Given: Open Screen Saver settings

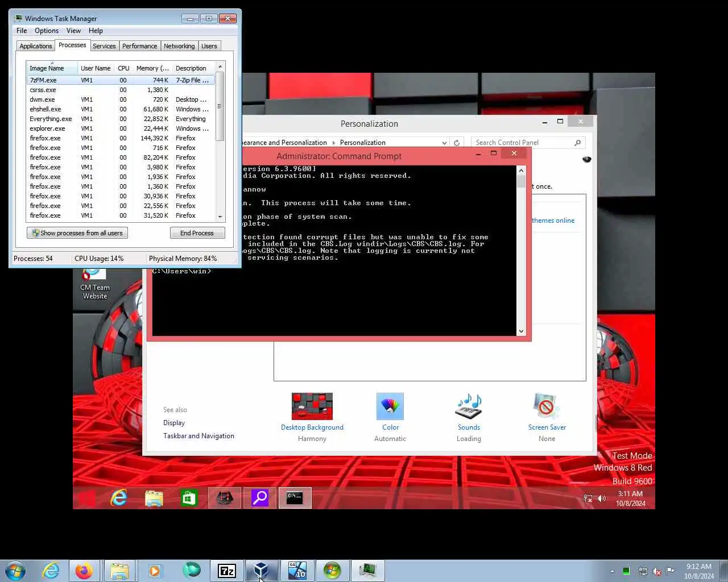Looking at the screenshot, I should pyautogui.click(x=547, y=418).
